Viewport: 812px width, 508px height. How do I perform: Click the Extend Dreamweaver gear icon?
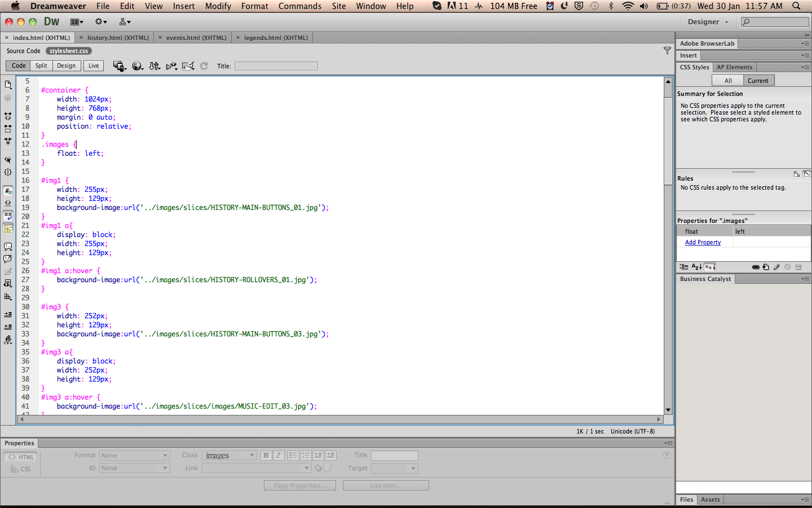pos(101,21)
